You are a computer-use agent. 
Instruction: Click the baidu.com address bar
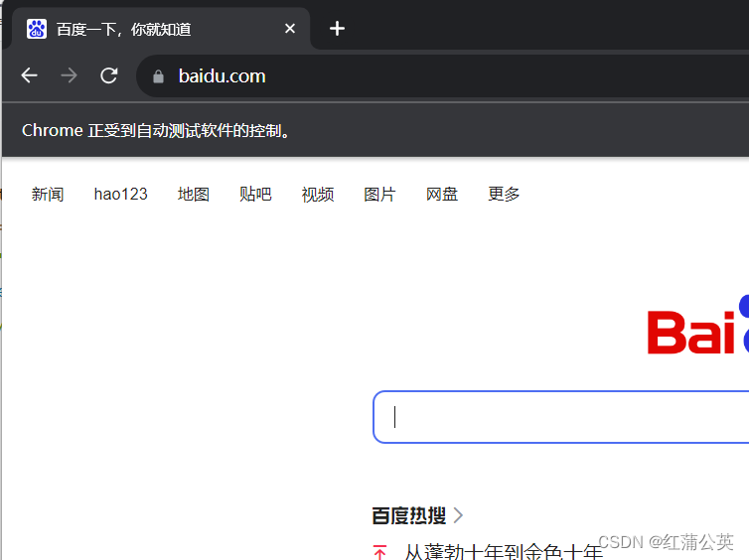pos(442,75)
